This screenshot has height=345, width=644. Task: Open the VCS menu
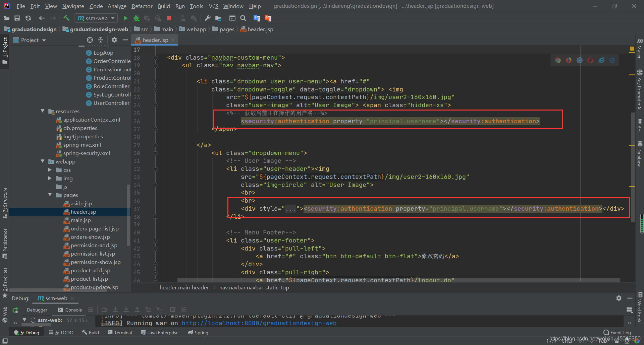pyautogui.click(x=214, y=6)
